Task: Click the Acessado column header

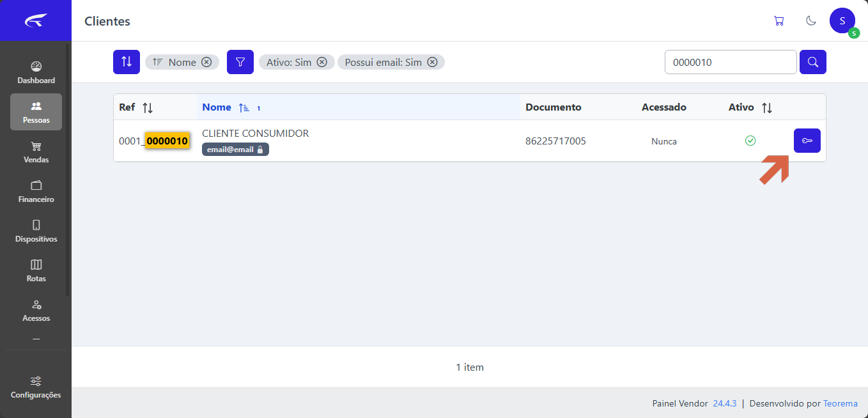Action: pos(664,107)
